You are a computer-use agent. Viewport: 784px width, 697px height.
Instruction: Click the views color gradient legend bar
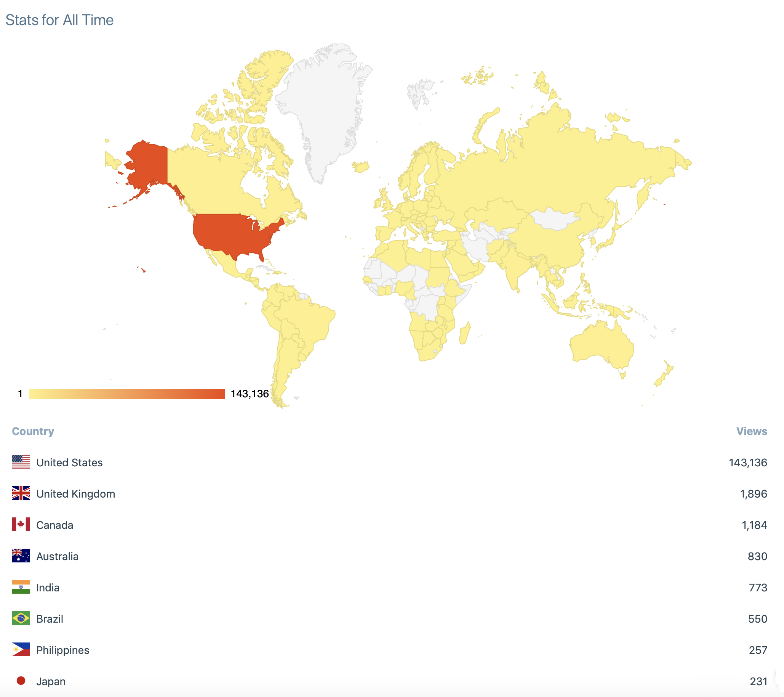click(x=126, y=394)
